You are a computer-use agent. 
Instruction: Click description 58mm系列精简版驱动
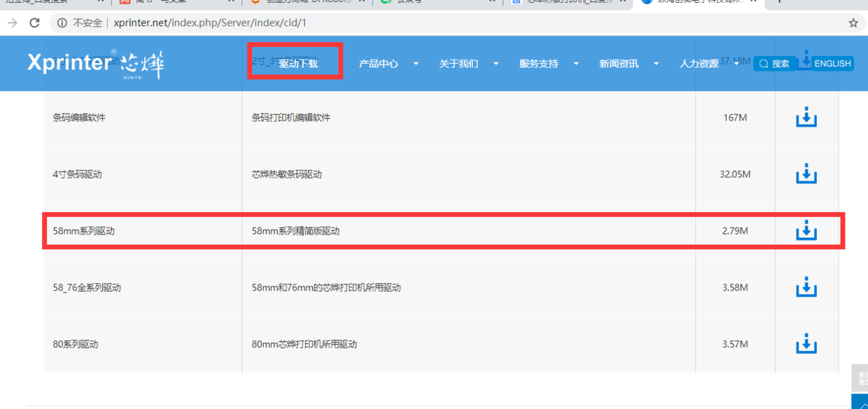(295, 231)
